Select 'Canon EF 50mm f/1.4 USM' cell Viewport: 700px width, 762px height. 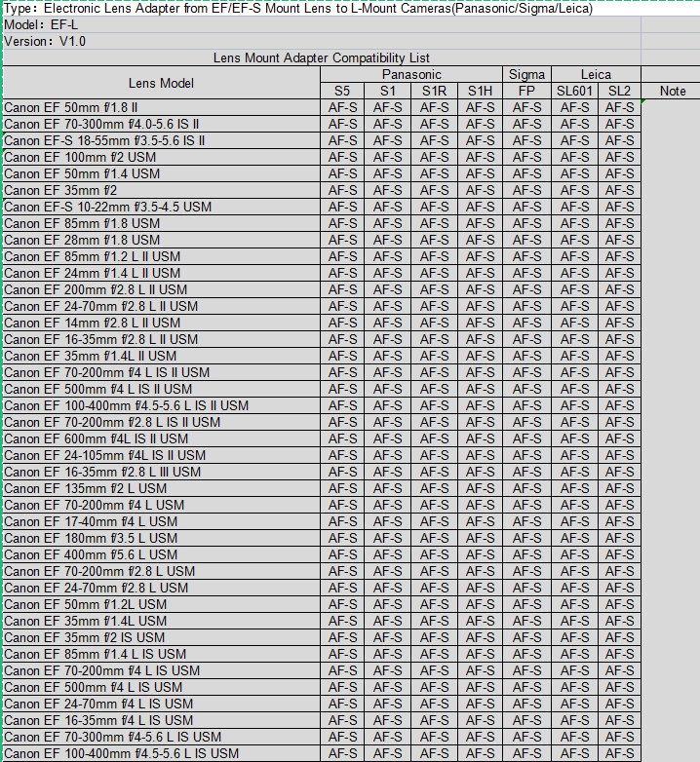click(162, 173)
